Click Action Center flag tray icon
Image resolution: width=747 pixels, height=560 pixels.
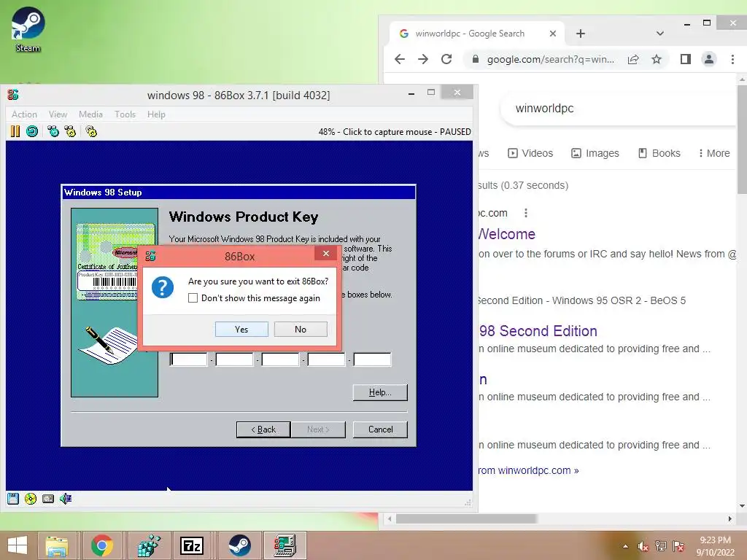coord(678,546)
